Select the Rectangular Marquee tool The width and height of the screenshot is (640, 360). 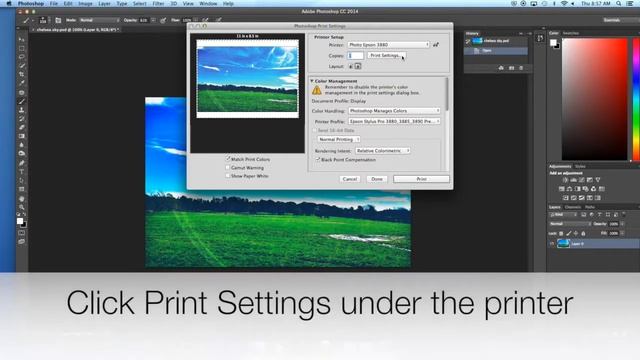click(22, 48)
